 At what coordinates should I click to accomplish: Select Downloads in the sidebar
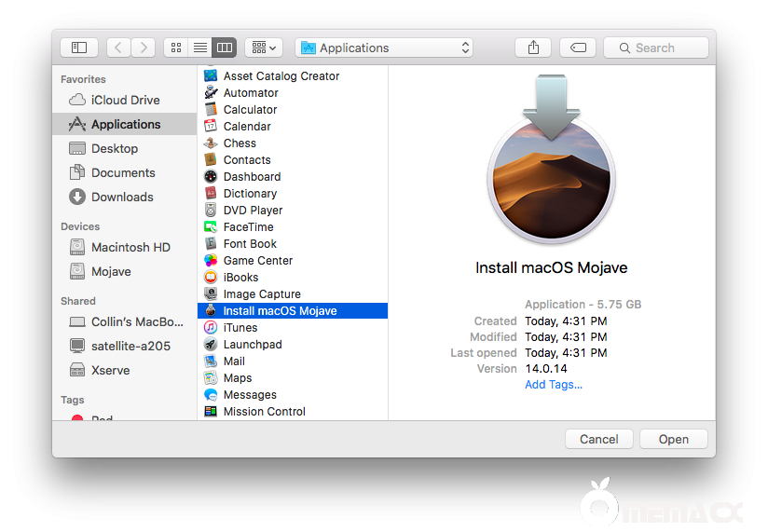(x=121, y=197)
